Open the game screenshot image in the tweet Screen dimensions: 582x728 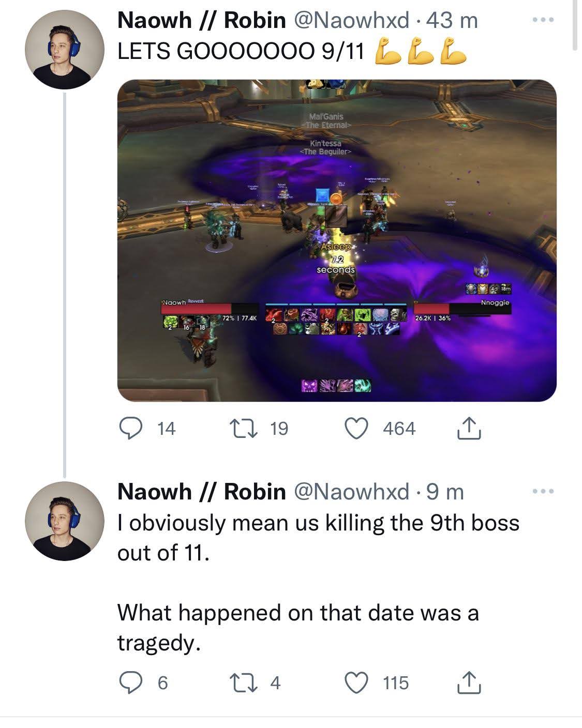337,240
